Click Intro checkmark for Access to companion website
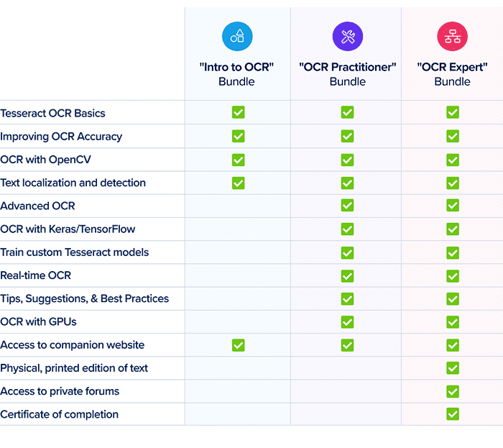This screenshot has width=503, height=448. click(x=238, y=345)
